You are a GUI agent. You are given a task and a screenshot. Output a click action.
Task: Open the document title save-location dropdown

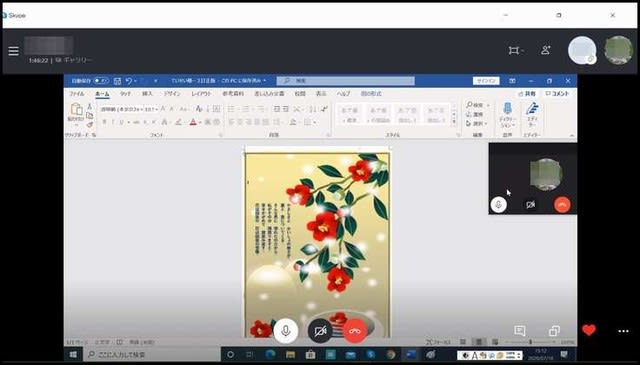click(x=264, y=81)
